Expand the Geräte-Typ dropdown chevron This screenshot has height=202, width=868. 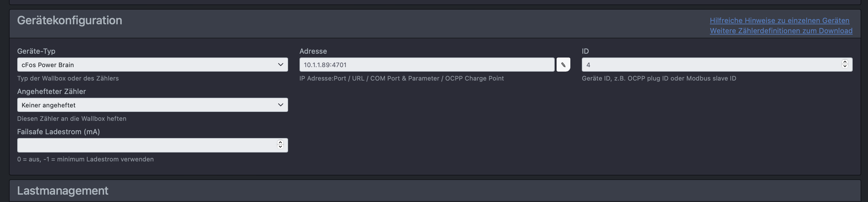pyautogui.click(x=280, y=65)
